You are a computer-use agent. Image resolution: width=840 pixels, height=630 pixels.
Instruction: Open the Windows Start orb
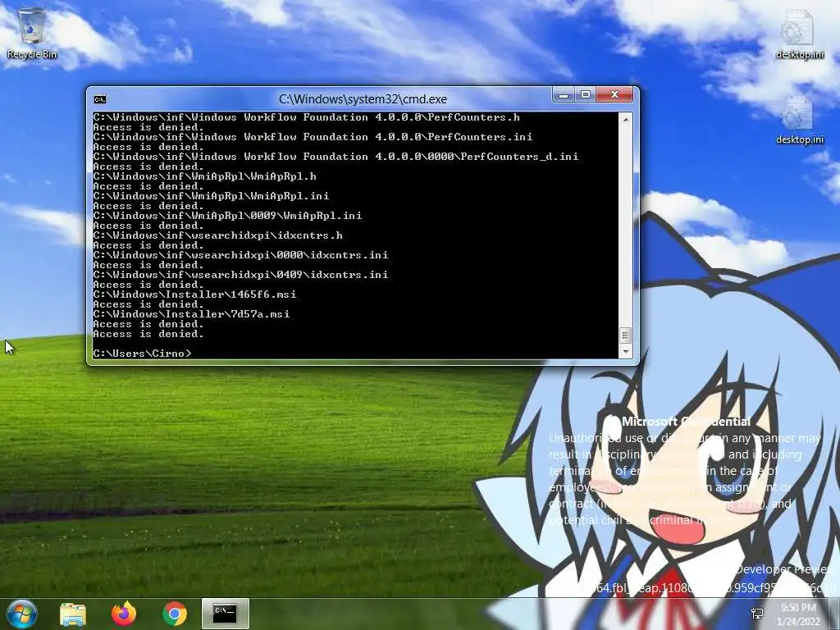point(21,614)
